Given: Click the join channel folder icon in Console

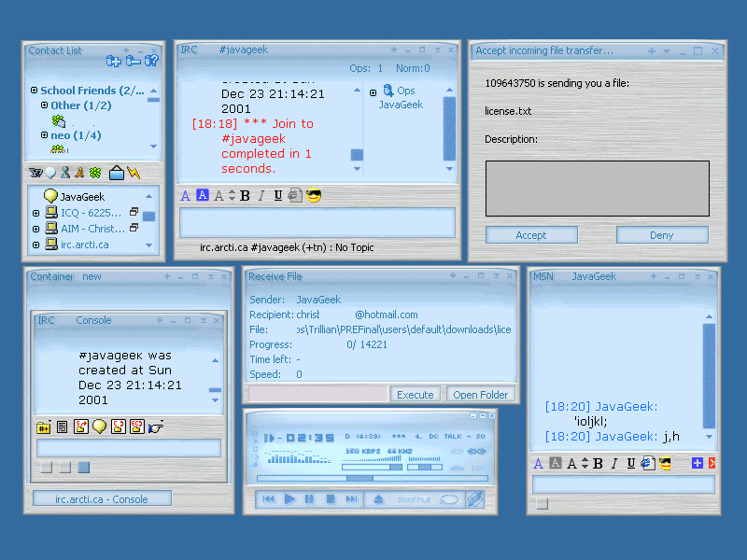Looking at the screenshot, I should pyautogui.click(x=44, y=427).
